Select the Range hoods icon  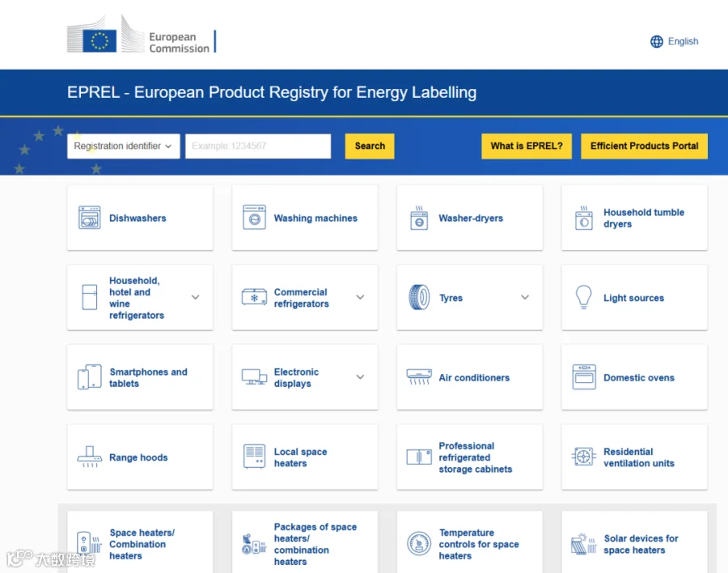click(90, 456)
